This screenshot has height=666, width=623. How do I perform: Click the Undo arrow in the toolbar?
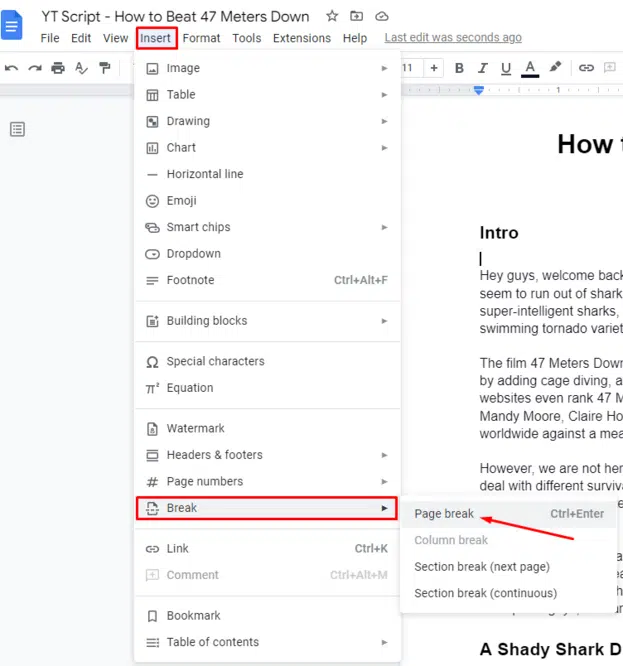11,68
